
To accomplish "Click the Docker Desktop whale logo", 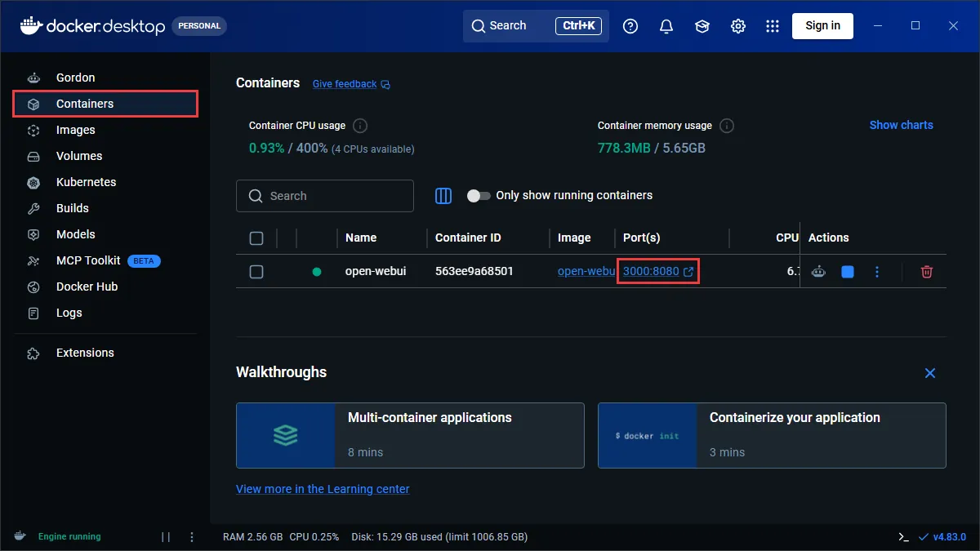I will pos(30,25).
